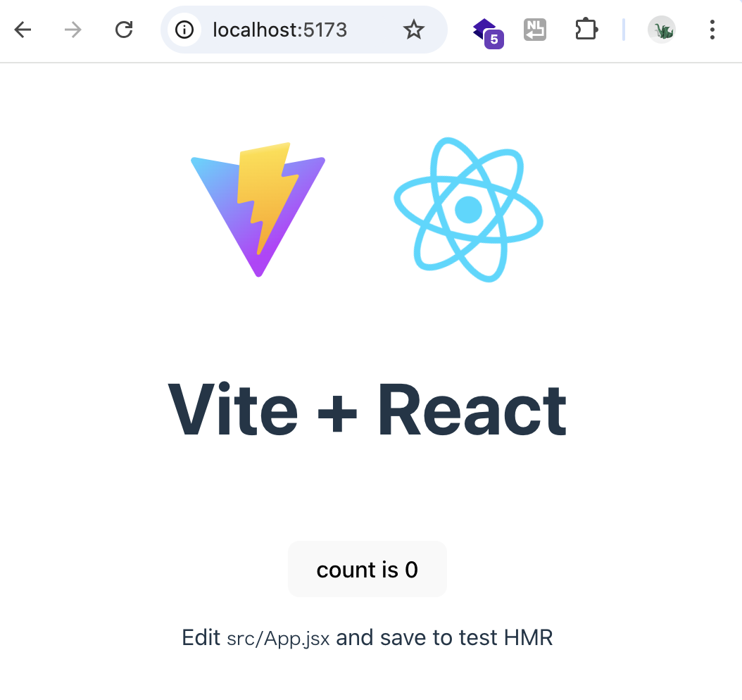742x700 pixels.
Task: Open the gray NL extension icon
Action: pyautogui.click(x=535, y=30)
